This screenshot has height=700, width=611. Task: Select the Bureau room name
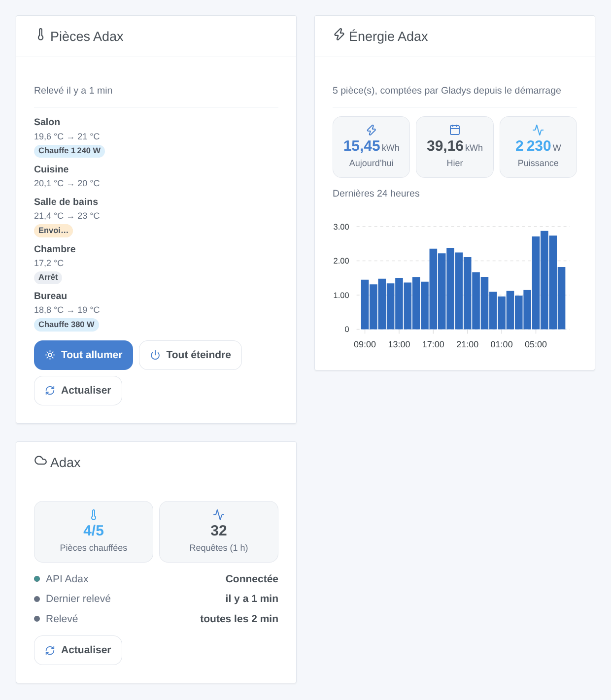point(50,296)
